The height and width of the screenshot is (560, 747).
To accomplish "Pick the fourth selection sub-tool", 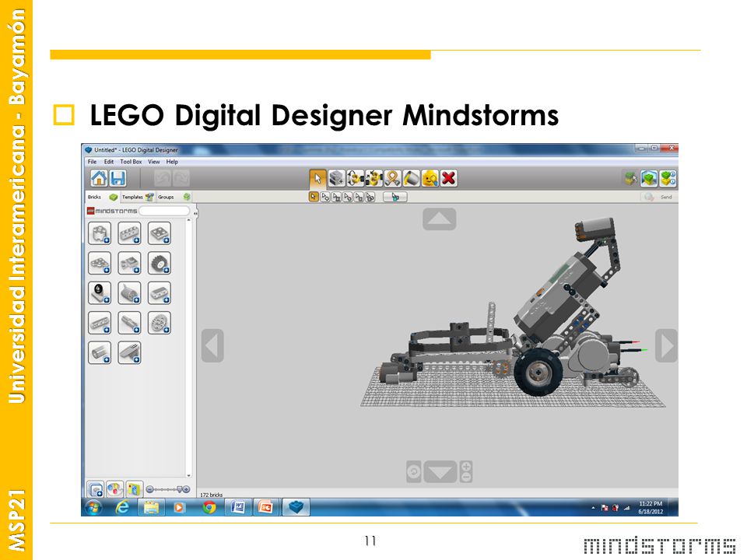I will tap(347, 197).
